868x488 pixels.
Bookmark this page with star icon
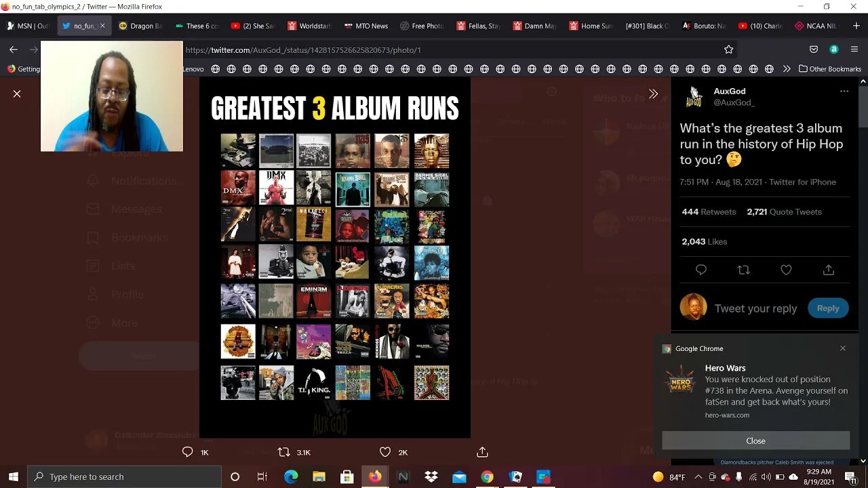coord(728,49)
